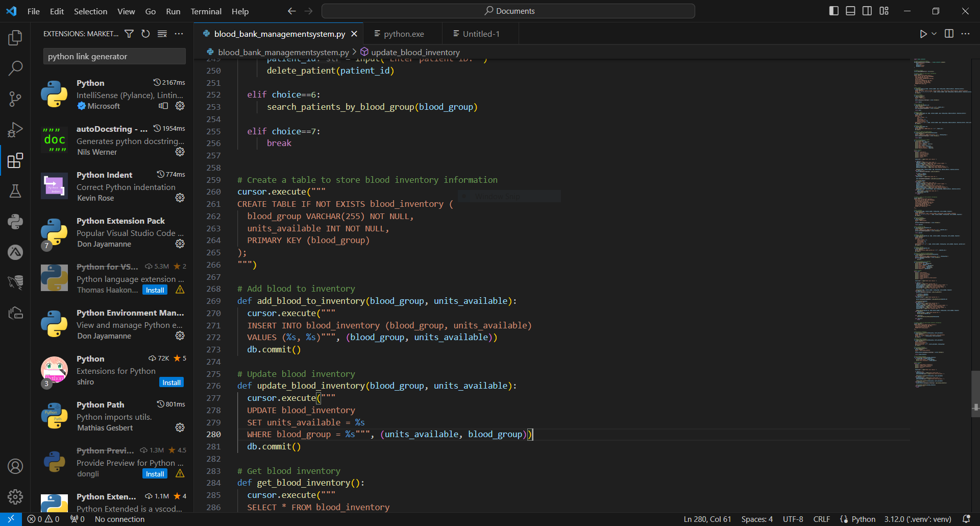Open Run and Debug view
980x526 pixels.
pos(15,130)
